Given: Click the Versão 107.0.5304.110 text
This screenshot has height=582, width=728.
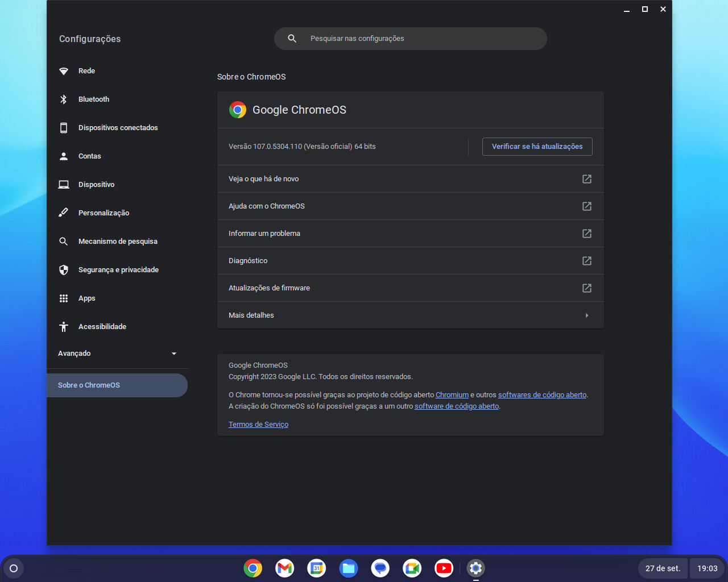Looking at the screenshot, I should 302,147.
